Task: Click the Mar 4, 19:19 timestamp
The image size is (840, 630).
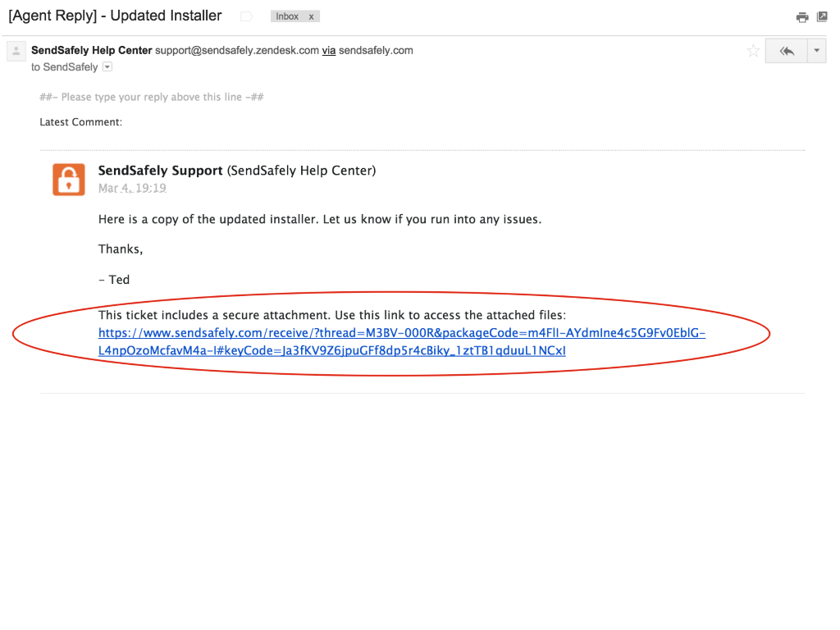Action: (132, 188)
